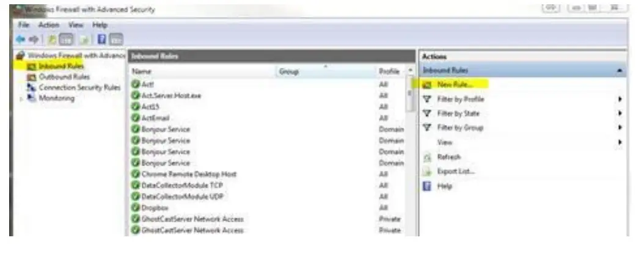Image resolution: width=644 pixels, height=254 pixels.
Task: Select the Connection Security Rules tree icon
Action: (32, 87)
